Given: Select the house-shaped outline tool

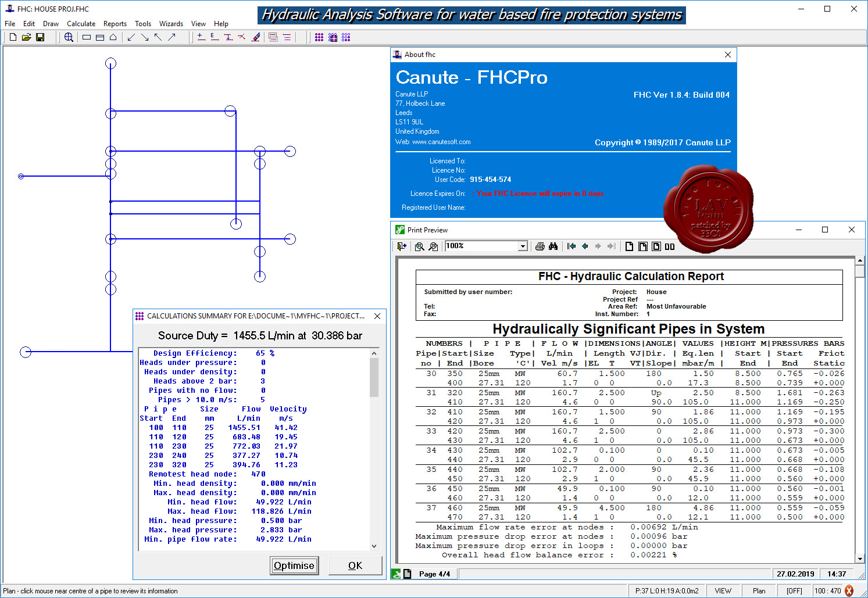Looking at the screenshot, I should click(113, 37).
